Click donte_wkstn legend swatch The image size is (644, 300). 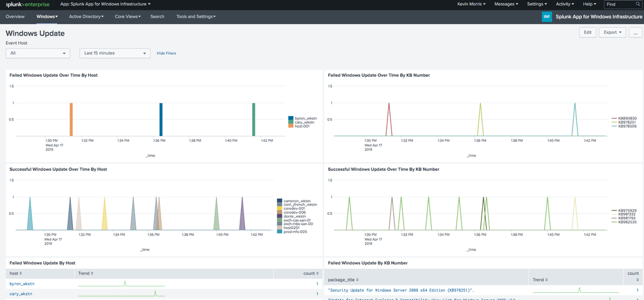[280, 216]
